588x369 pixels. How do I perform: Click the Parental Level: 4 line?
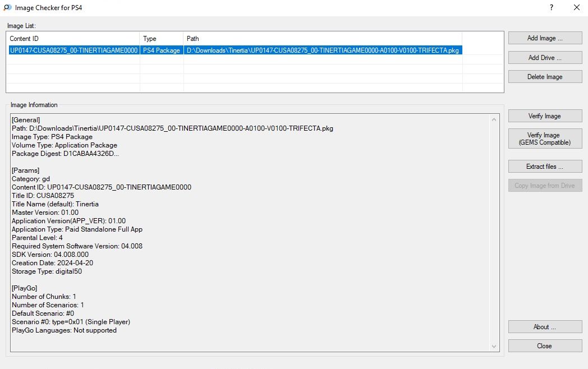coord(37,238)
